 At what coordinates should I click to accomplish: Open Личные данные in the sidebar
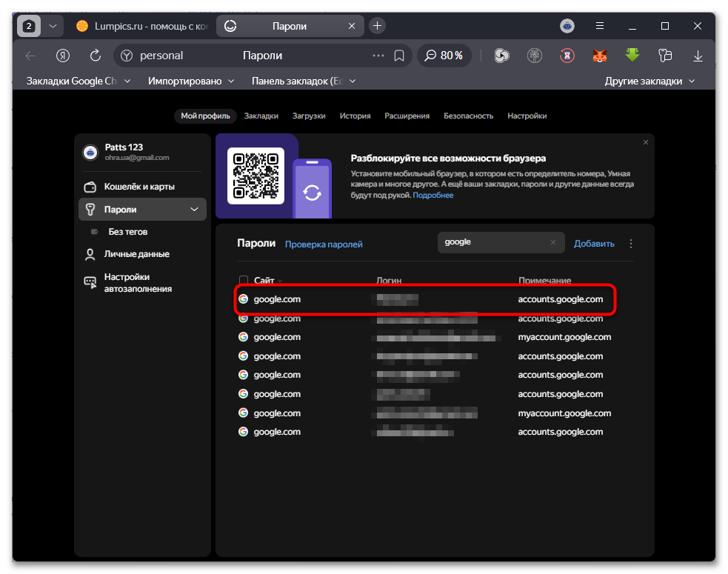(142, 254)
